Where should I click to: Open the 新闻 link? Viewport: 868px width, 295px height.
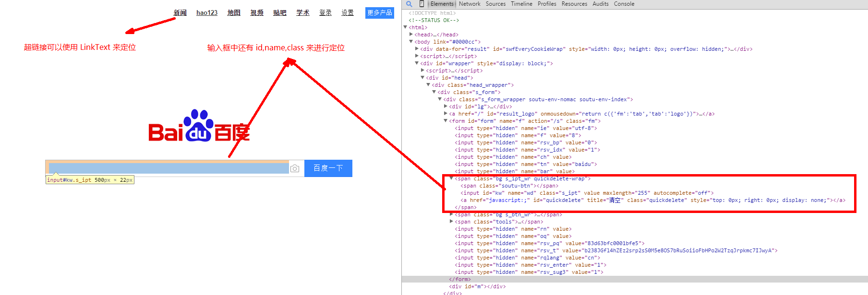pos(180,12)
